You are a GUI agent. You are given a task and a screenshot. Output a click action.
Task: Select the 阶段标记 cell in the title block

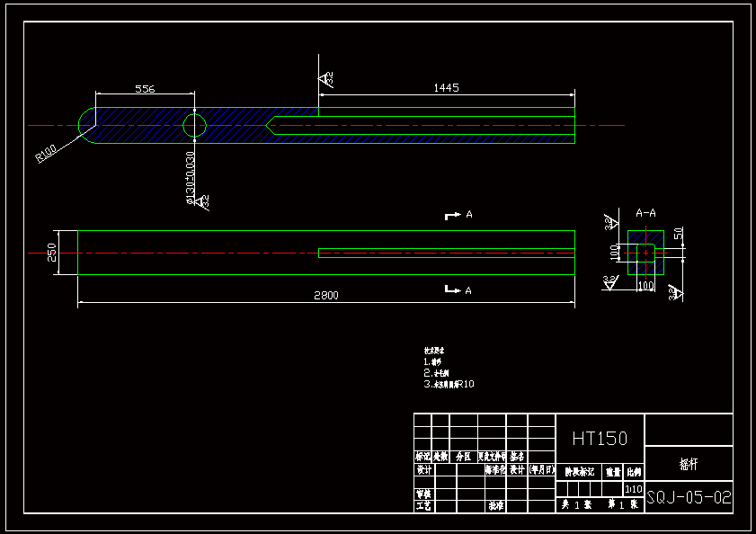[x=580, y=472]
